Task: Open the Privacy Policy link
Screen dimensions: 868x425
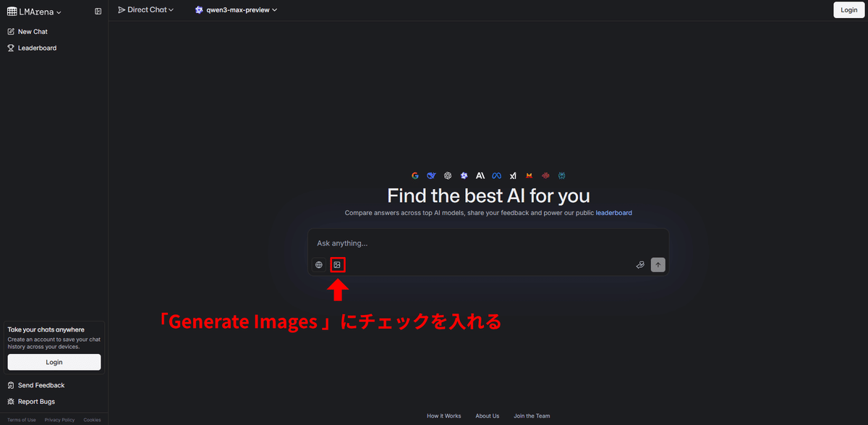Action: point(59,420)
